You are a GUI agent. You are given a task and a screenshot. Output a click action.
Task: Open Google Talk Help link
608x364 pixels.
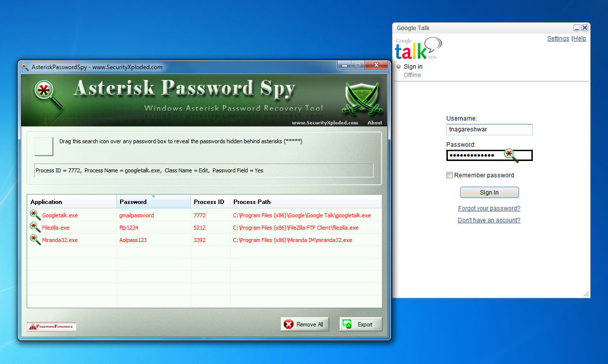click(x=580, y=39)
